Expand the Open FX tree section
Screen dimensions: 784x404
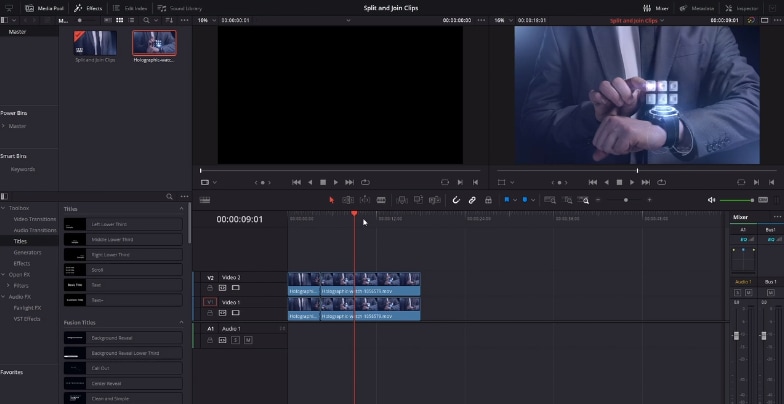[x=4, y=274]
